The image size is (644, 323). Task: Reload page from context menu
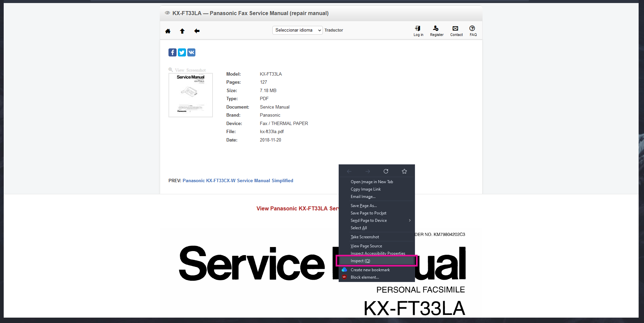click(386, 171)
